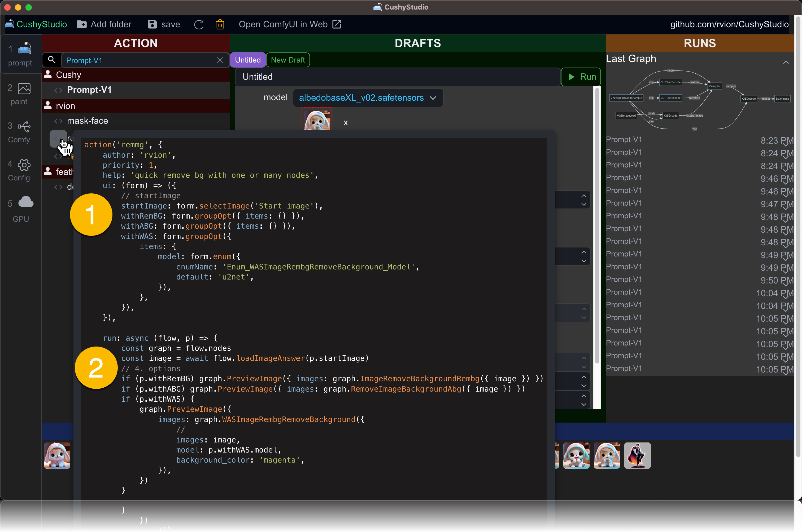Remove the selected bunny image via x
Screen dimensions: 802x532
tap(346, 123)
